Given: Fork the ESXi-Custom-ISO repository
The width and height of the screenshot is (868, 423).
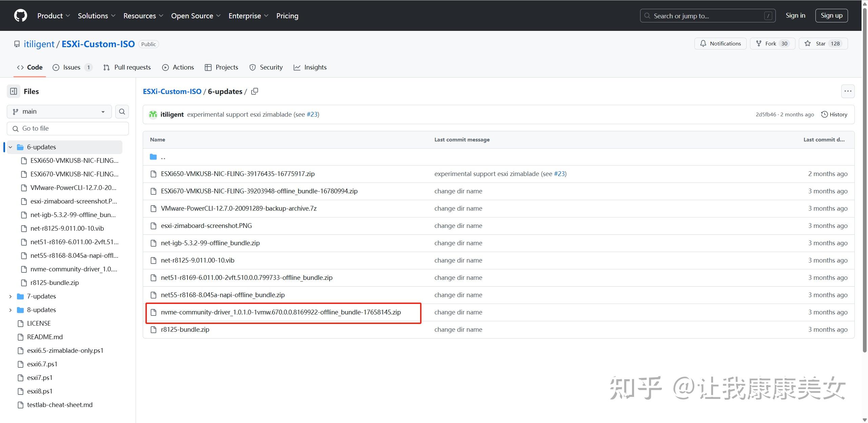Looking at the screenshot, I should [x=772, y=43].
